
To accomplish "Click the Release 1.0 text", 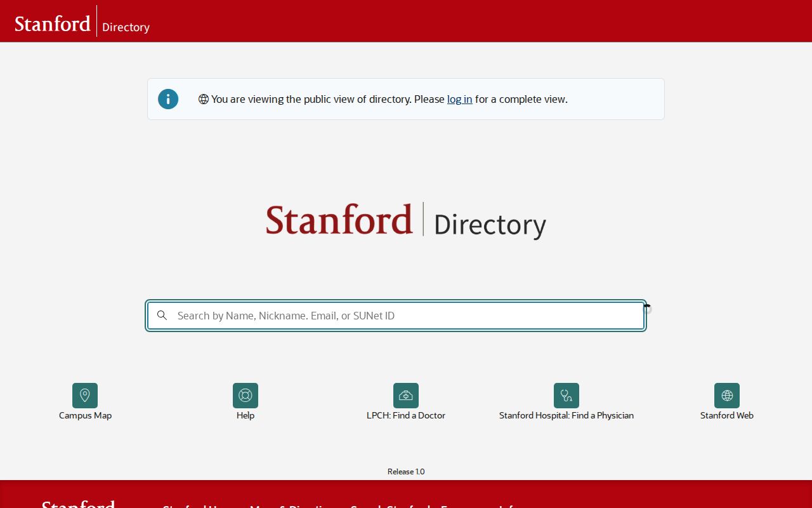I will 406,472.
